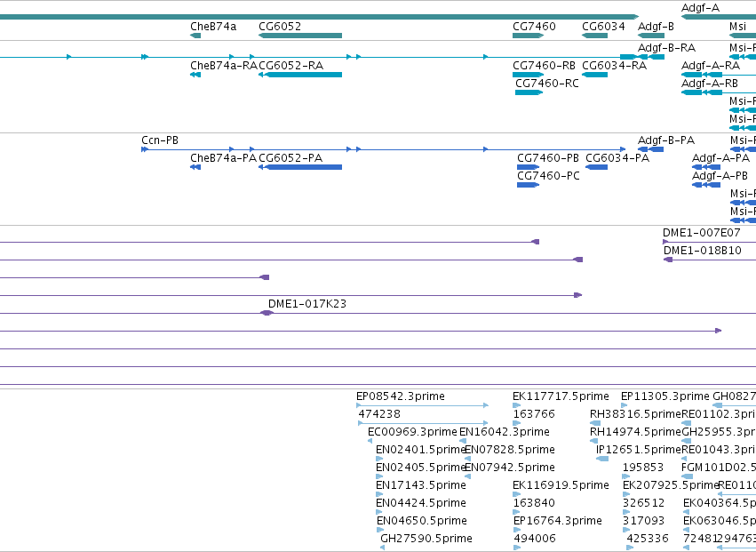This screenshot has width=756, height=552.
Task: Select the Adgf-A-PB protein label
Action: click(x=720, y=176)
